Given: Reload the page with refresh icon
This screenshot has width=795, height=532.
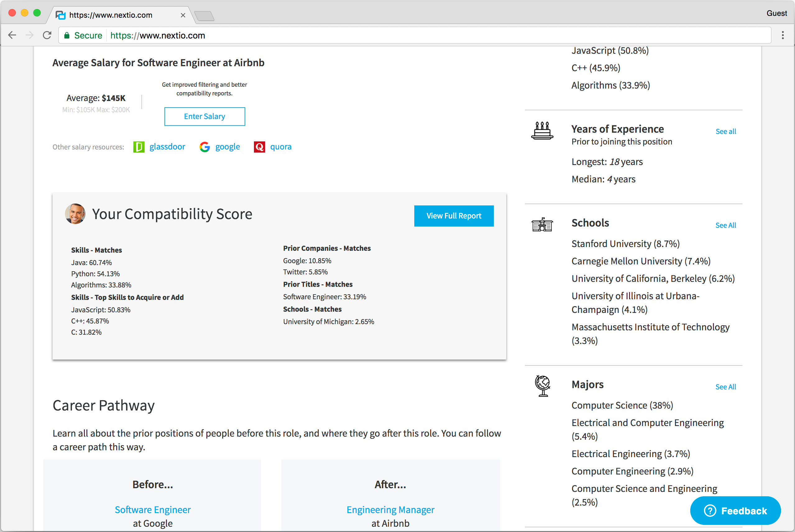Looking at the screenshot, I should [47, 35].
